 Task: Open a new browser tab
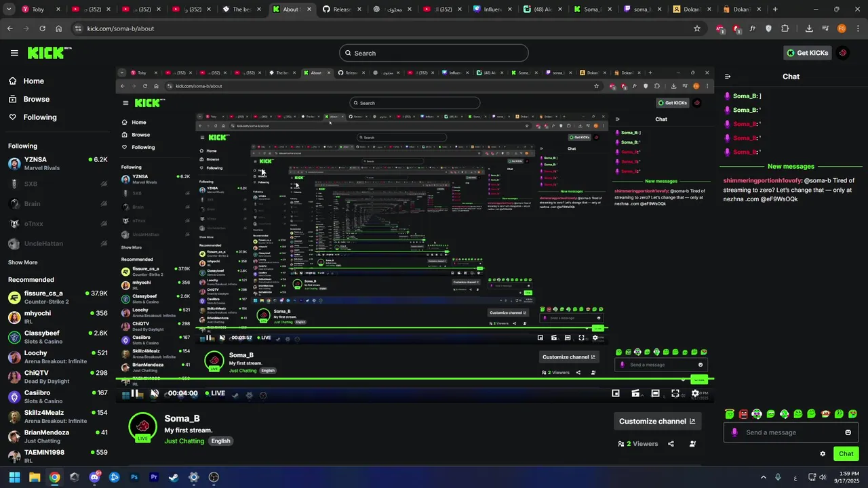[x=775, y=9]
